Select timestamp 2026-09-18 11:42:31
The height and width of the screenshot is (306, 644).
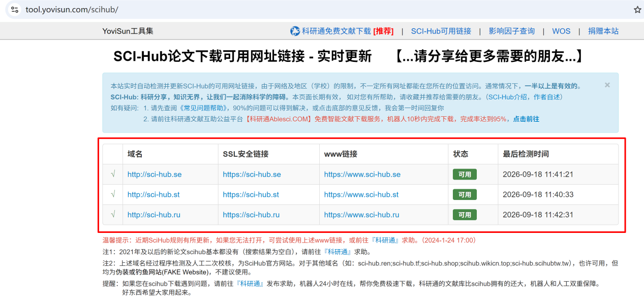(538, 215)
